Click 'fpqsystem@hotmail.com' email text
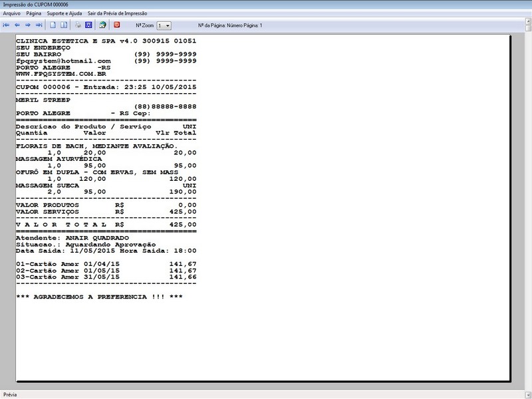This screenshot has height=399, width=532. coord(63,61)
